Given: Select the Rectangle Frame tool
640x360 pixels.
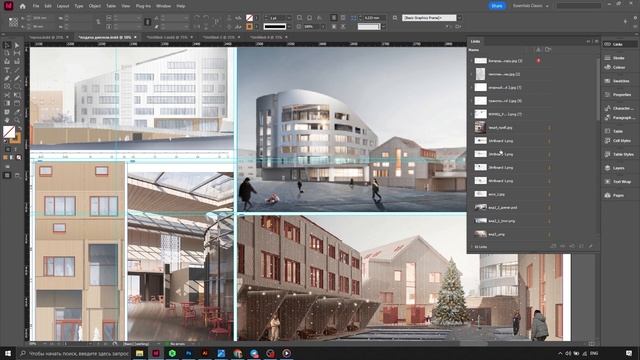Looking at the screenshot, I should pyautogui.click(x=7, y=87).
